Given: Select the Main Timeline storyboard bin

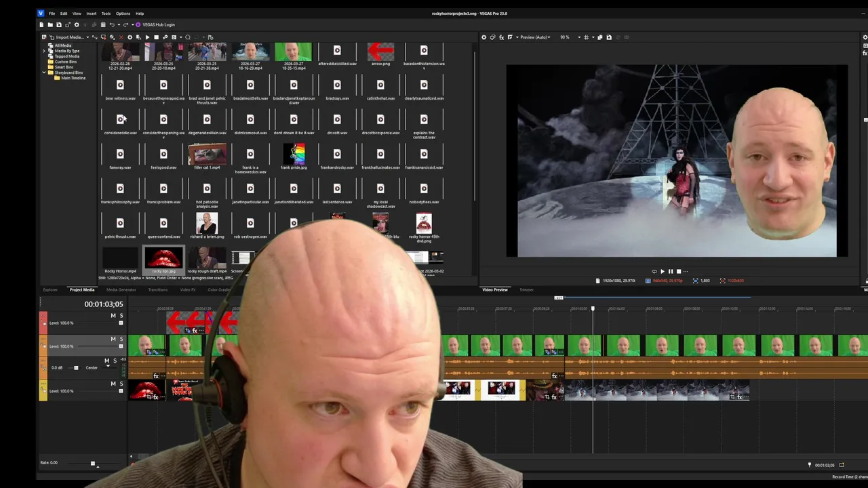Looking at the screenshot, I should click(x=73, y=78).
